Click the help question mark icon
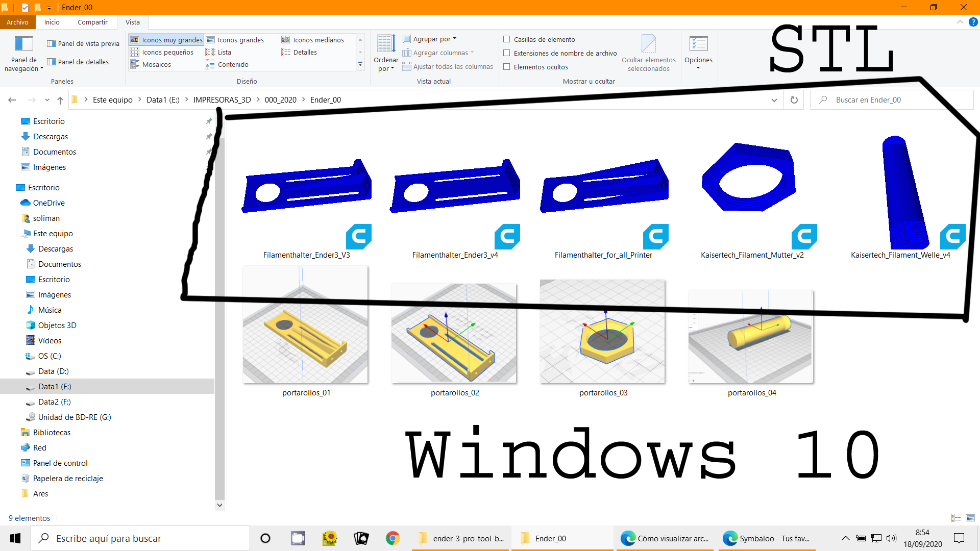Viewport: 980px width, 551px height. pyautogui.click(x=973, y=22)
